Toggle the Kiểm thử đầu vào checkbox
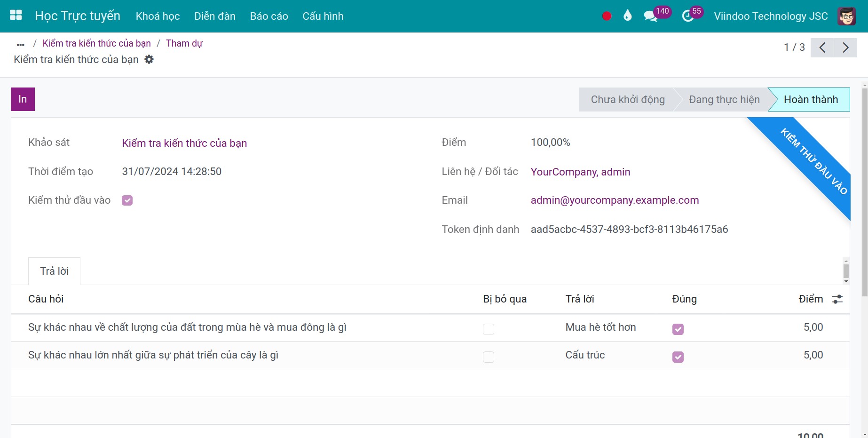 [x=127, y=200]
